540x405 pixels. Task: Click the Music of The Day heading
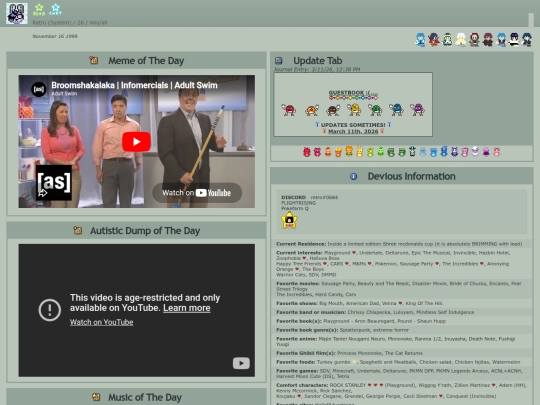(145, 397)
